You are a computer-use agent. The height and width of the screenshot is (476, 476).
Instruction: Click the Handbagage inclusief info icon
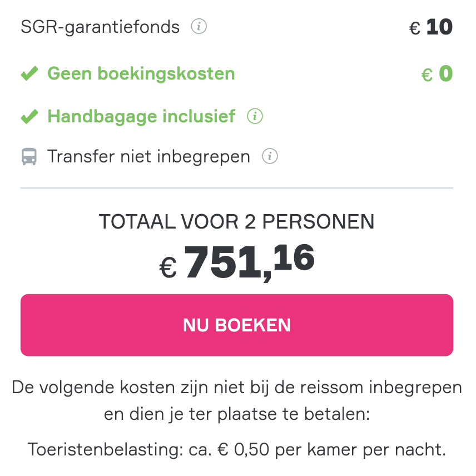coord(255,116)
